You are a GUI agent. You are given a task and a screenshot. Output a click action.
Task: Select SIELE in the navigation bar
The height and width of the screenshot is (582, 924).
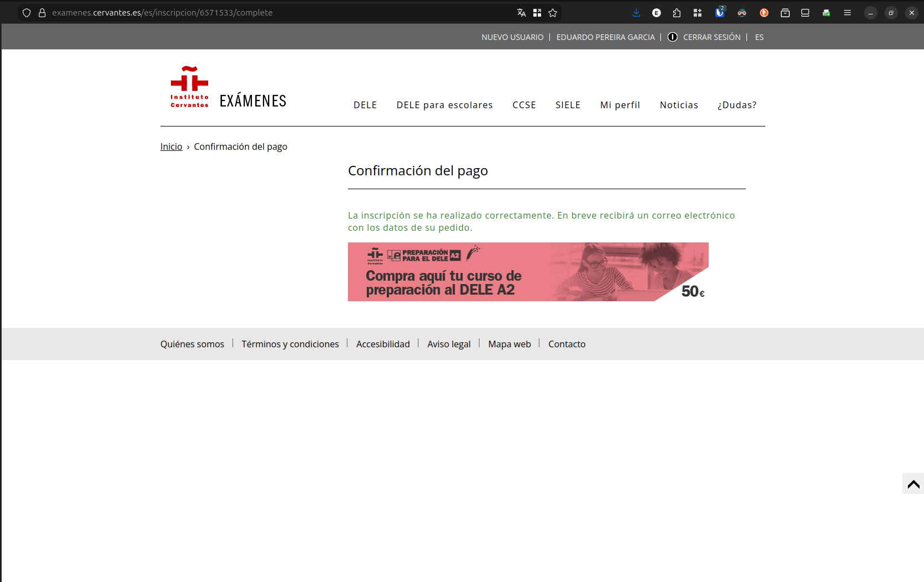coord(568,105)
